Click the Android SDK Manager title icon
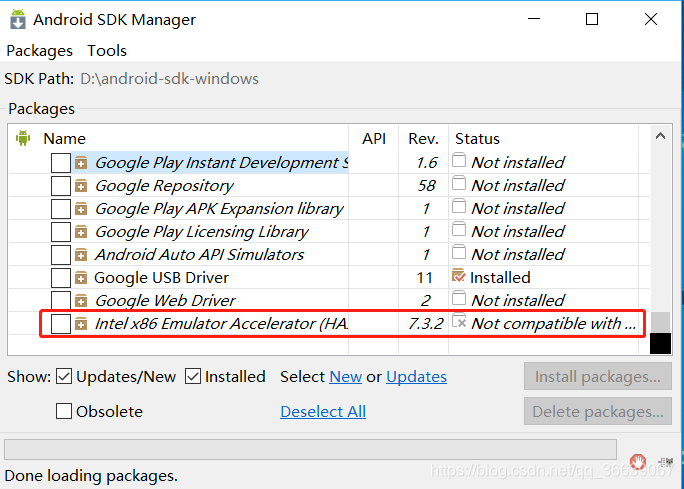The width and height of the screenshot is (684, 489). (17, 20)
